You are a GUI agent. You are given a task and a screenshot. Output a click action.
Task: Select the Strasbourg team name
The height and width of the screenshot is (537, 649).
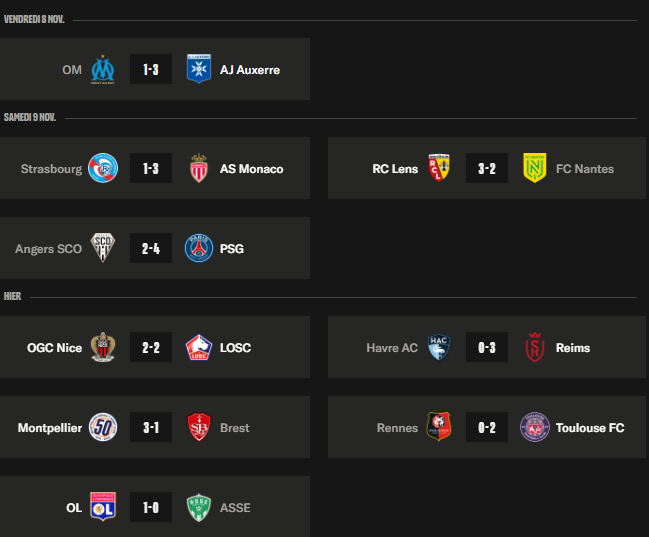pyautogui.click(x=51, y=169)
